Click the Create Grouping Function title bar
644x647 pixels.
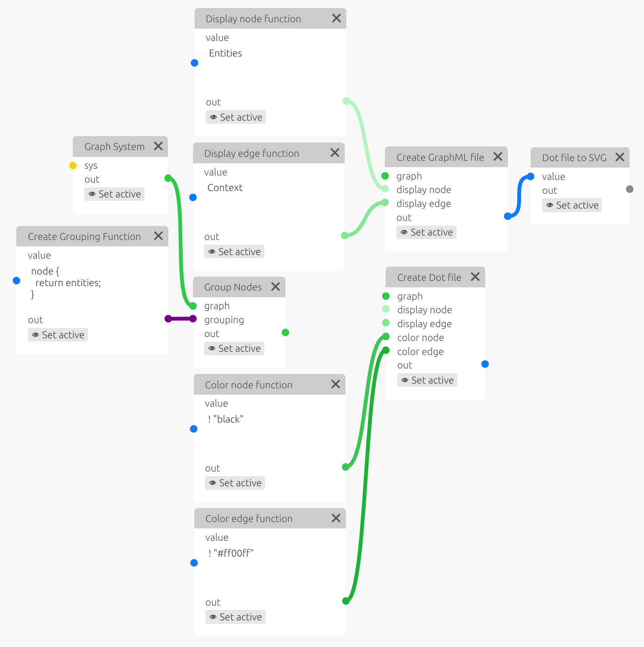pyautogui.click(x=84, y=237)
